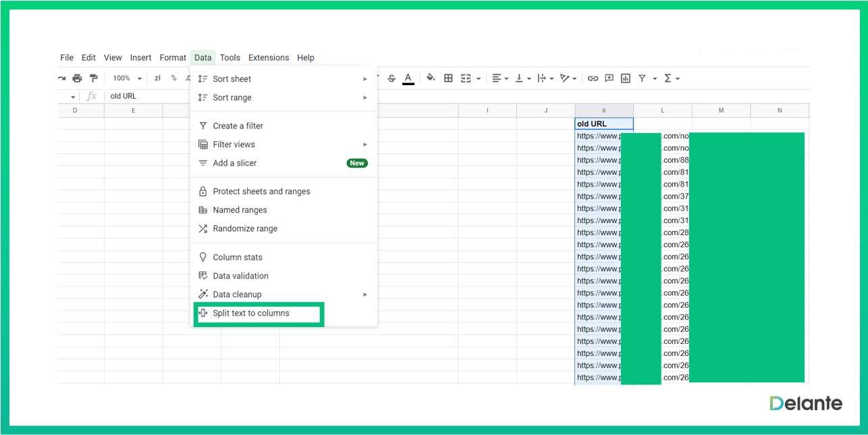
Task: Open the Extensions menu
Action: coord(268,57)
